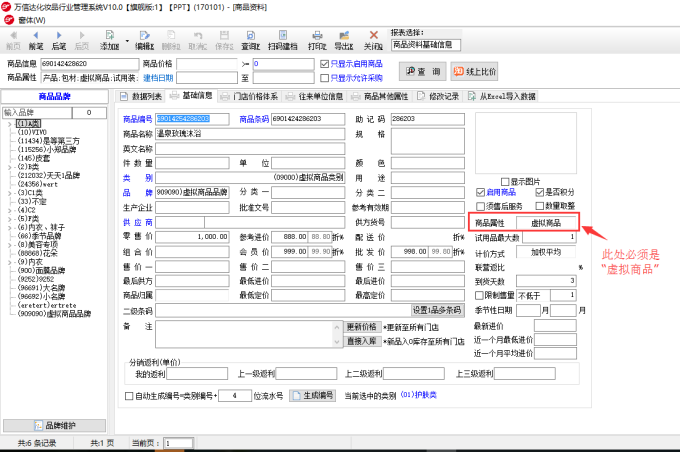Click the 输入品牌 brand search field
The width and height of the screenshot is (681, 452).
[37, 112]
